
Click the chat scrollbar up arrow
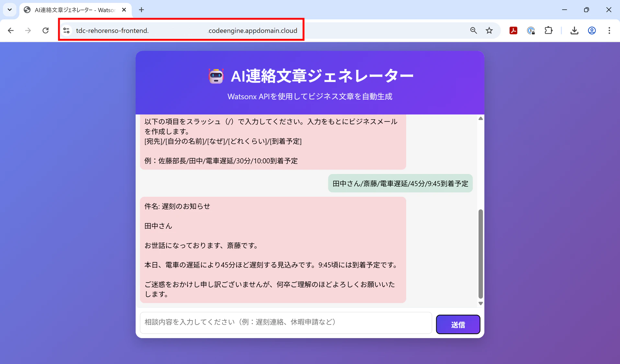481,118
